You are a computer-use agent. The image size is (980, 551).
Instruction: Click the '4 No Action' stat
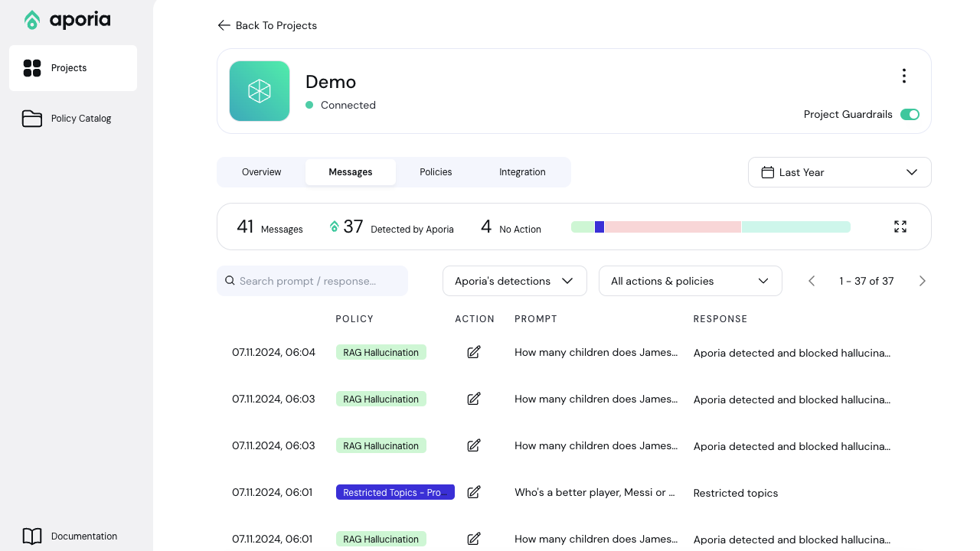(511, 227)
